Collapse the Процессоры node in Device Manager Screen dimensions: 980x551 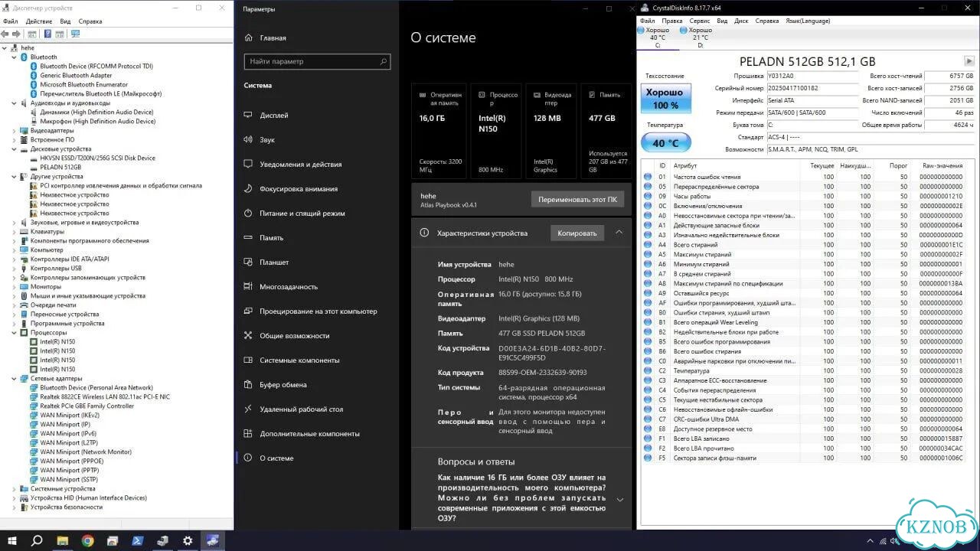[15, 333]
